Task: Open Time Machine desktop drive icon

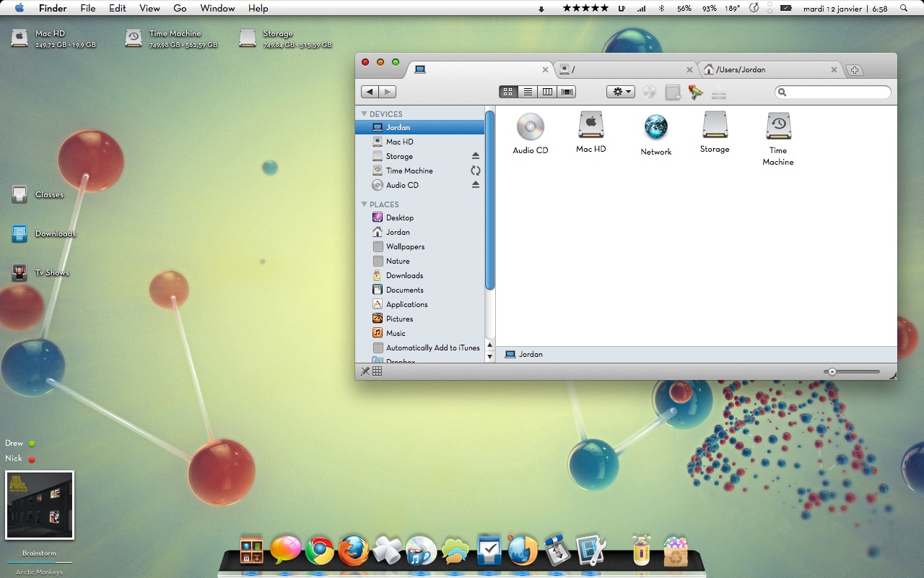Action: (134, 38)
